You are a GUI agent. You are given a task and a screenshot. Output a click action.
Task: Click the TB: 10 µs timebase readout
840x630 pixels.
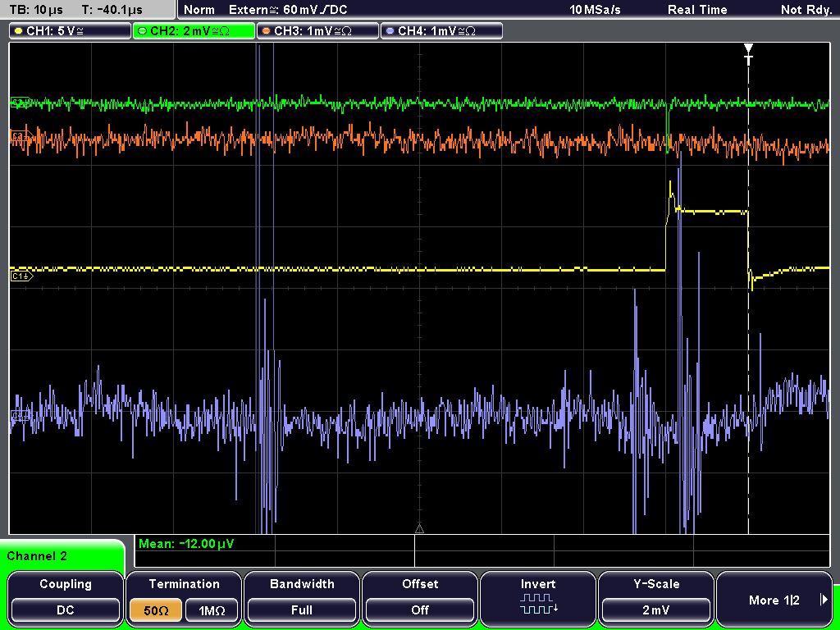[x=36, y=10]
